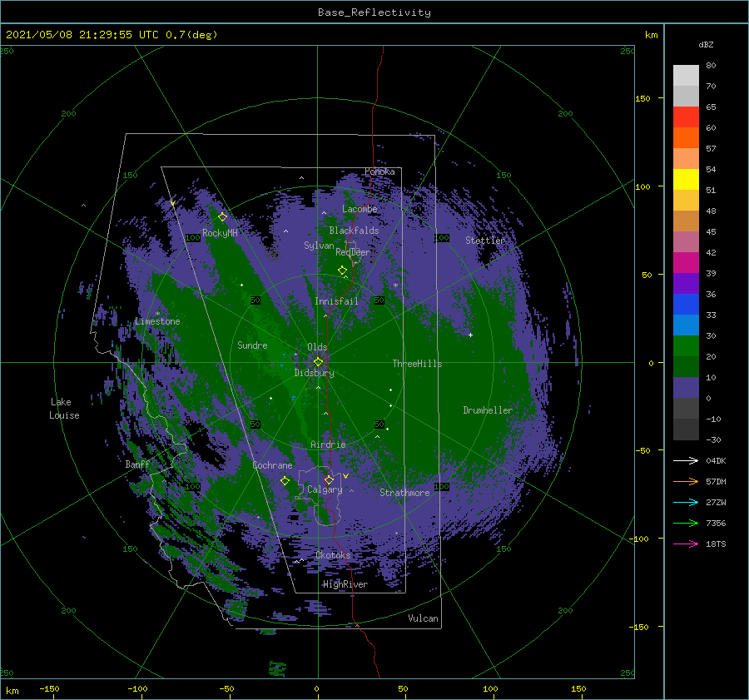Click the Drumheller city label
Viewport: 749px width, 700px height.
[x=488, y=410]
